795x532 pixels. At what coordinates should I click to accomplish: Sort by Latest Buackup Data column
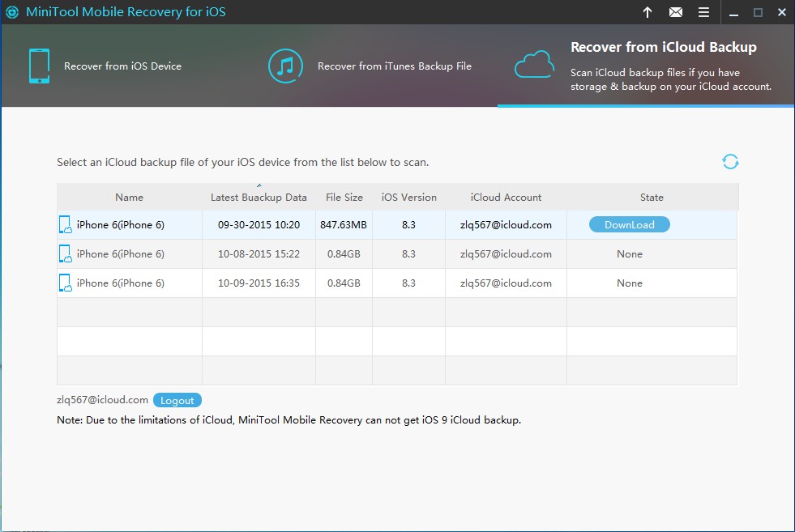tap(259, 197)
